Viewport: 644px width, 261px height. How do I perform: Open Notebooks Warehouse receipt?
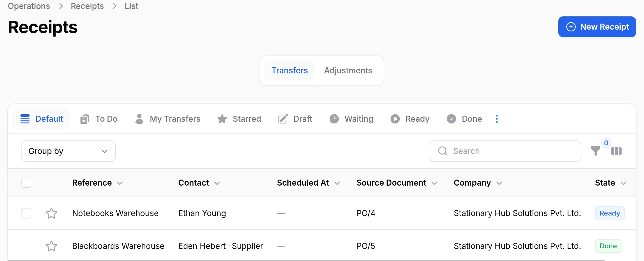click(115, 213)
